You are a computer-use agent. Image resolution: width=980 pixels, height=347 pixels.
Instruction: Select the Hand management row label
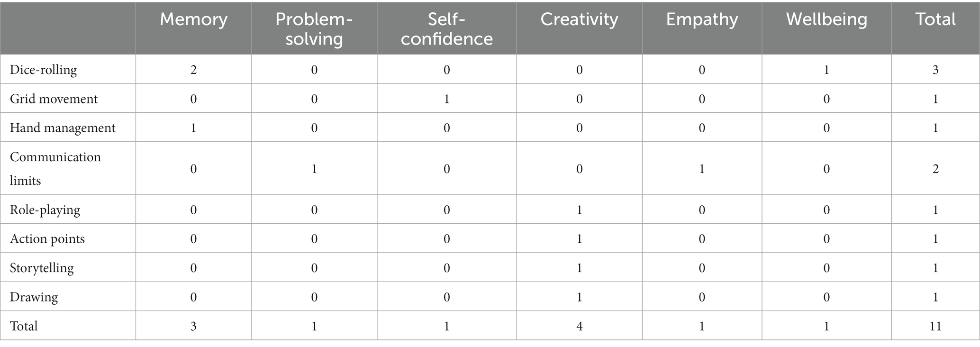tap(63, 128)
